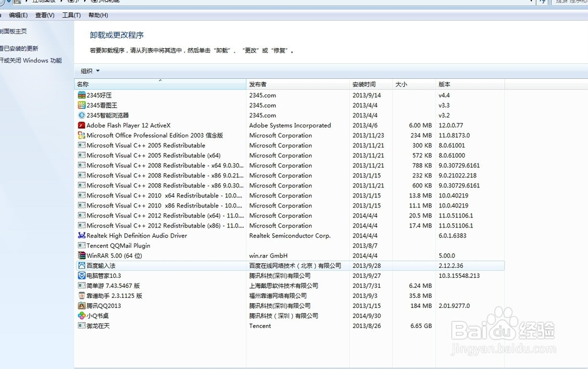588x369 pixels.
Task: Click the WinRAR 5.00 icon
Action: [81, 256]
